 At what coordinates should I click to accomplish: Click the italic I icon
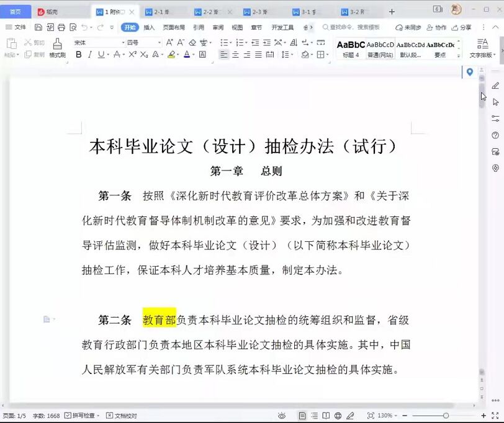[90, 55]
